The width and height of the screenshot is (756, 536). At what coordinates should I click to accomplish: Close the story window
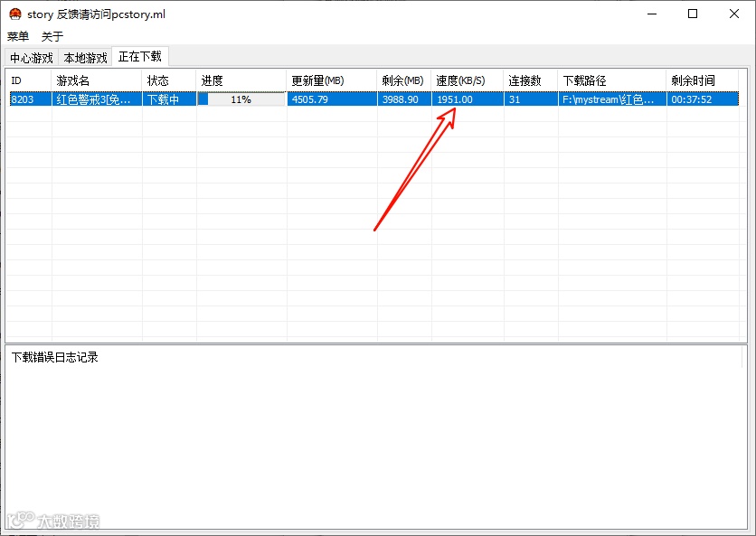[733, 14]
